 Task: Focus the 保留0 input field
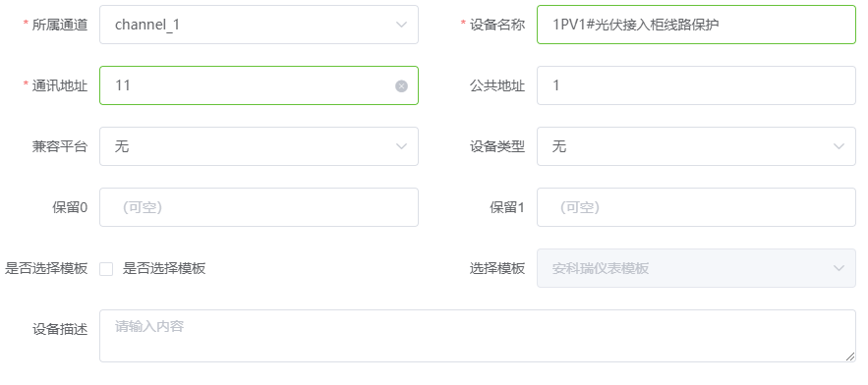coord(260,207)
